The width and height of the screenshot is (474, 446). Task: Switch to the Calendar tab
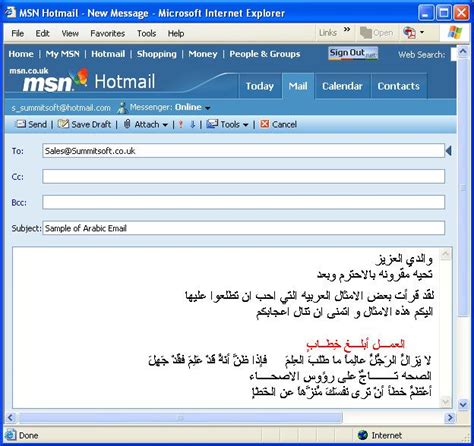coord(342,86)
